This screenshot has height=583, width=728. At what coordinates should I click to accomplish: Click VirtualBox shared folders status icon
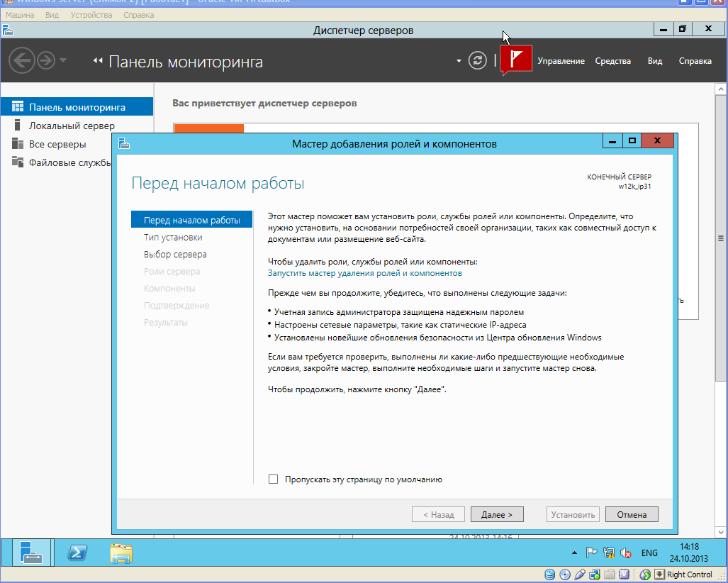pos(609,574)
